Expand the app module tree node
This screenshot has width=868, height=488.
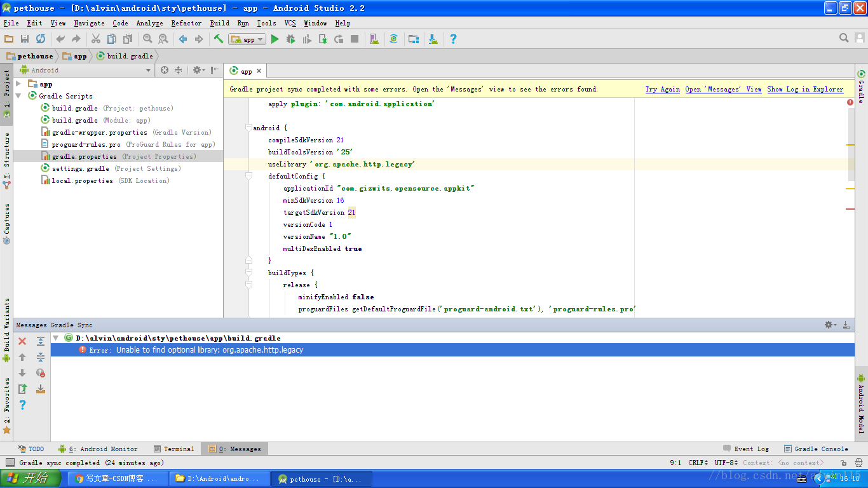click(x=18, y=84)
